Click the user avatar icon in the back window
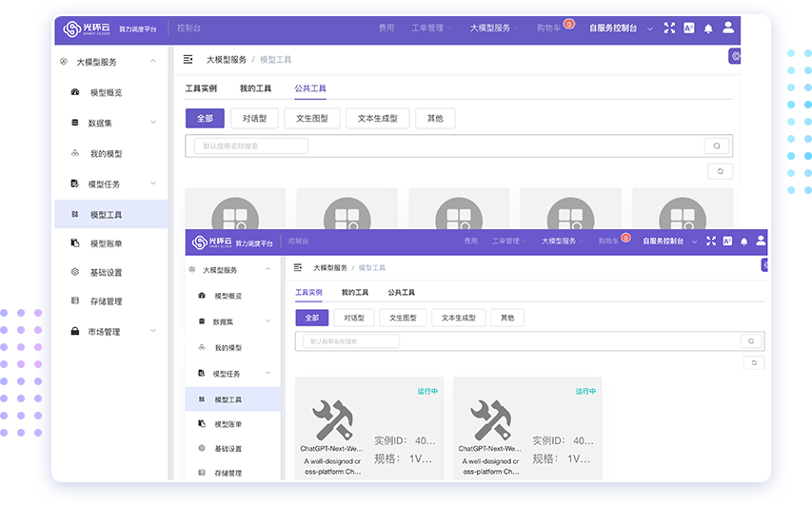 728,29
